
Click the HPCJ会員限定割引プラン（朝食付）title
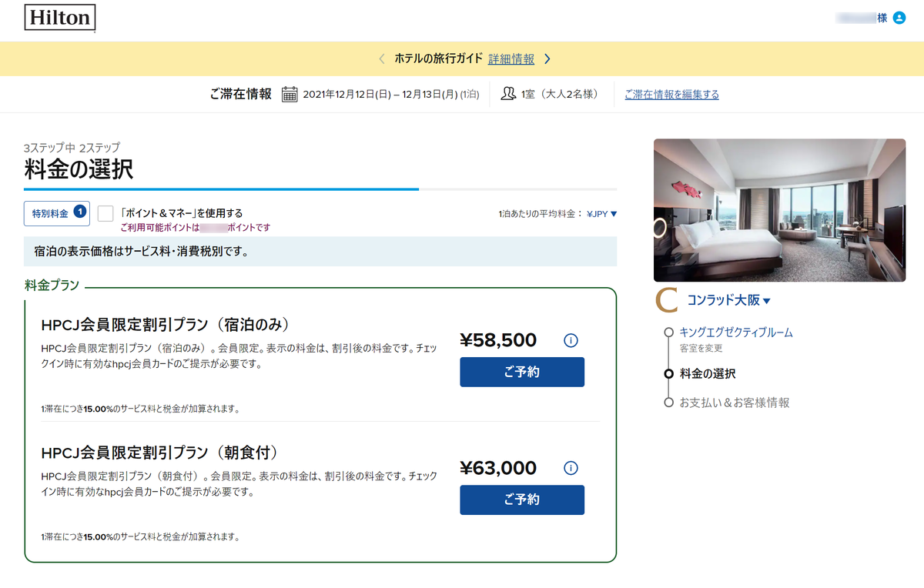pyautogui.click(x=159, y=452)
